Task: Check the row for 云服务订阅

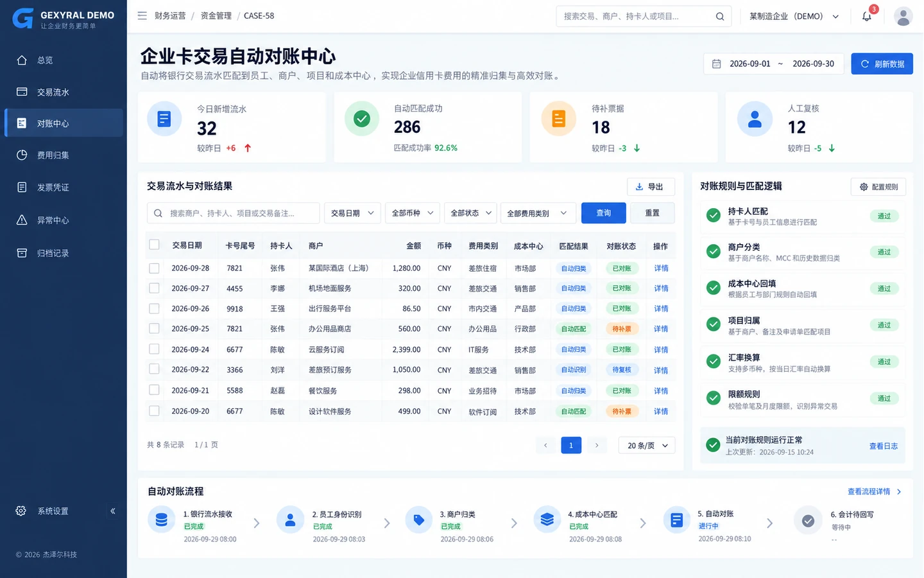Action: (154, 349)
